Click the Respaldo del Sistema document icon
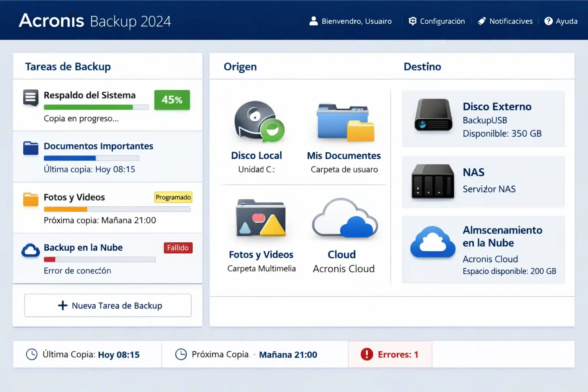This screenshot has width=588, height=392. (30, 98)
